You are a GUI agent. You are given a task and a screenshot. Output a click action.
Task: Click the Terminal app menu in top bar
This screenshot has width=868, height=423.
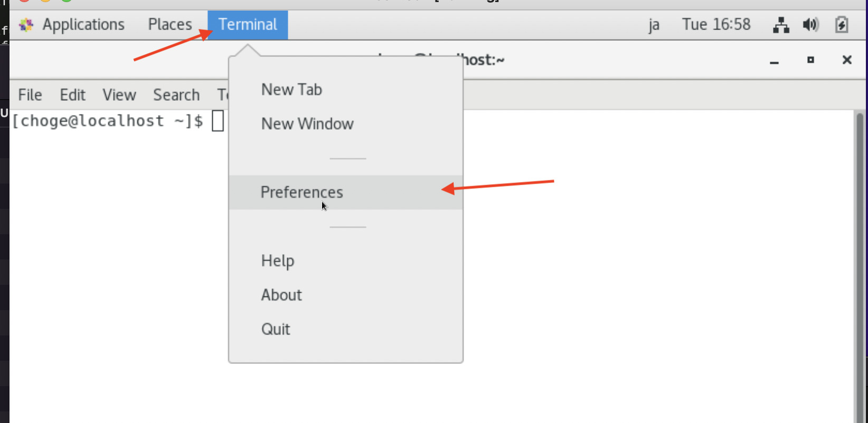pyautogui.click(x=248, y=25)
